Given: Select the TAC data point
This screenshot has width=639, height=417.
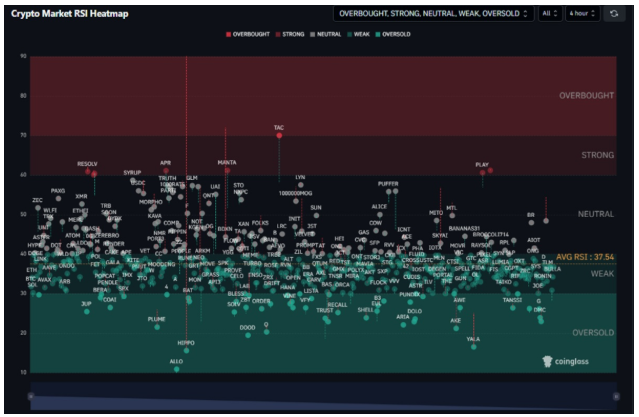Looking at the screenshot, I should pyautogui.click(x=279, y=135).
